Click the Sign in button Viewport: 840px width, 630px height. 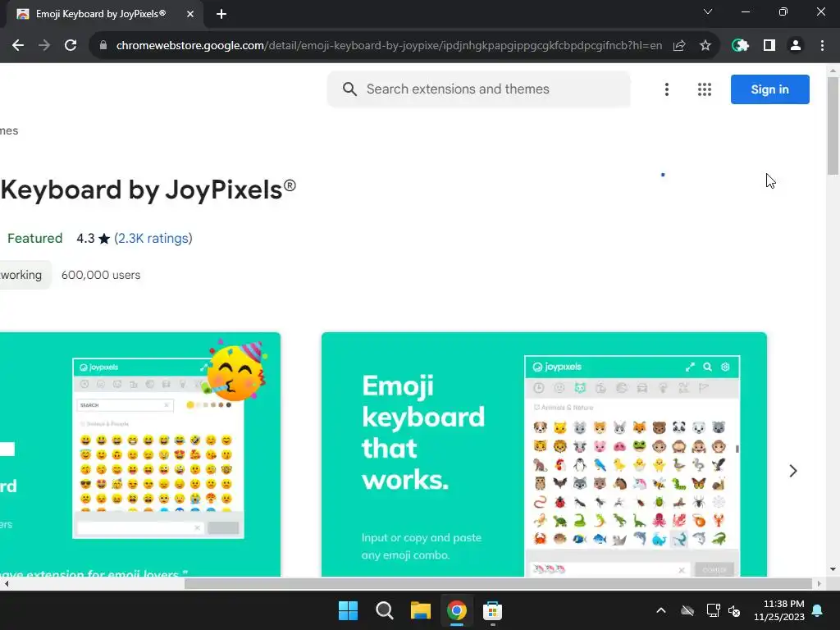(769, 89)
